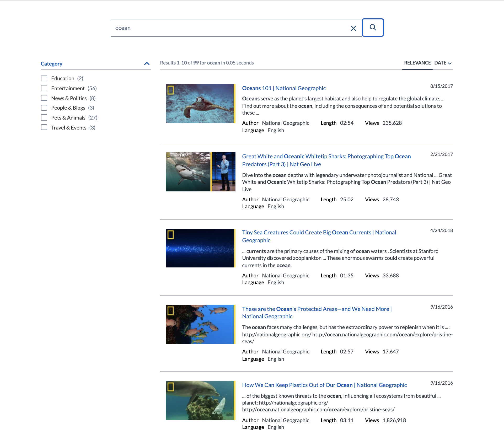Click the reef fish video thumbnail
Image resolution: width=504 pixels, height=430 pixels.
point(201,324)
